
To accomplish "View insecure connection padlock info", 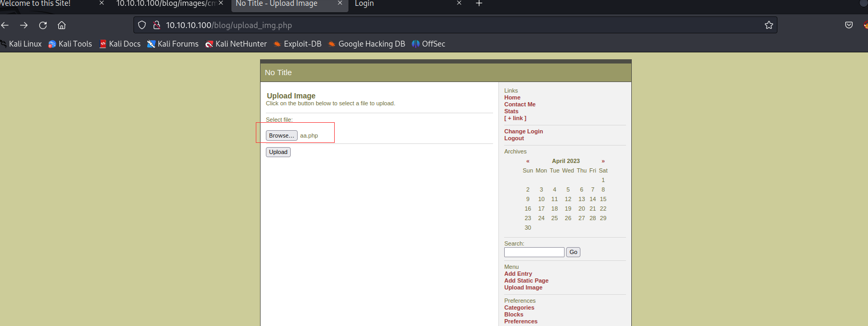I will (157, 25).
